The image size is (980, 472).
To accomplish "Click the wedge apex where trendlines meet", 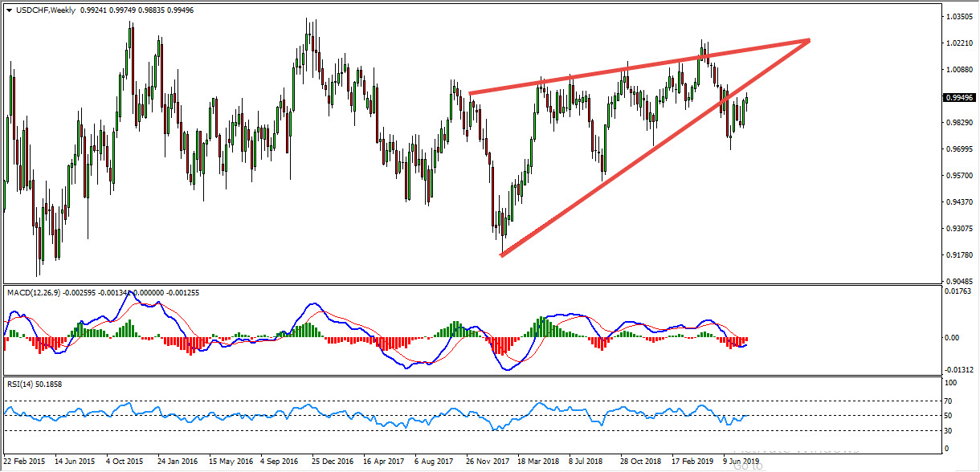I will coord(808,39).
